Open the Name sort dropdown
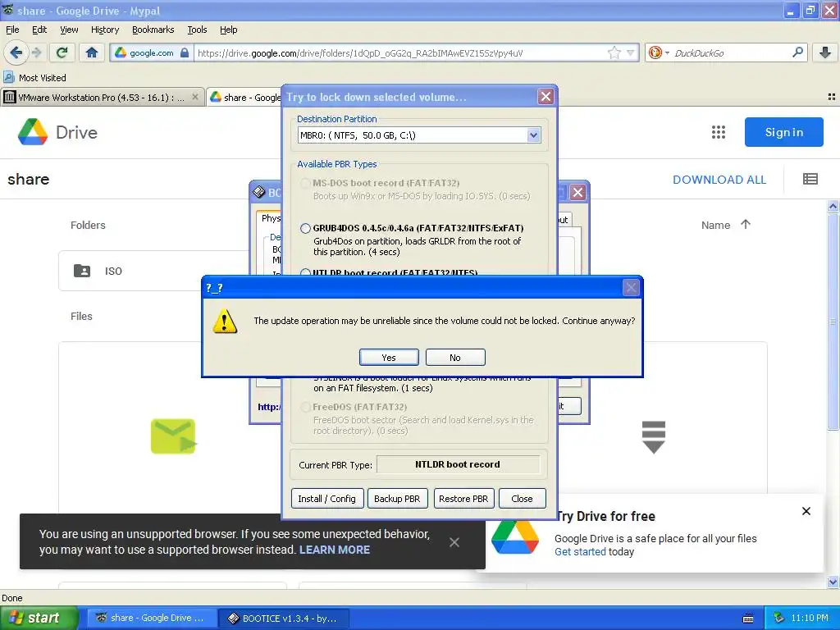Viewport: 840px width, 630px height. click(715, 225)
